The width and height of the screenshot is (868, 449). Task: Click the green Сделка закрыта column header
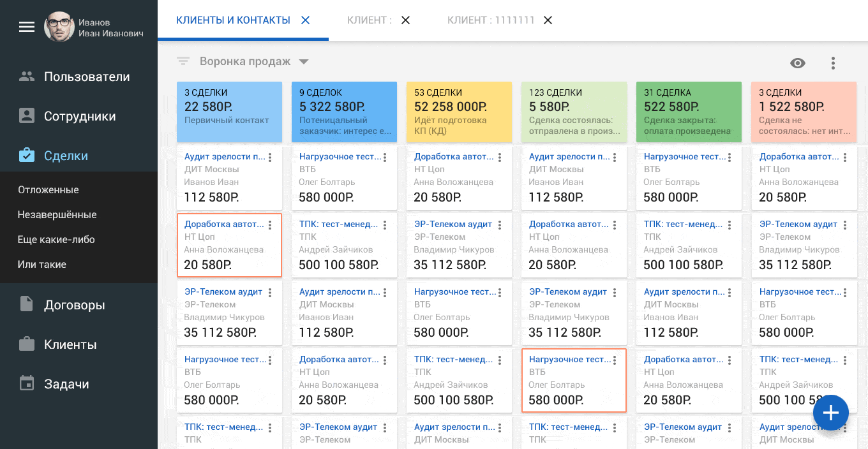coord(689,112)
